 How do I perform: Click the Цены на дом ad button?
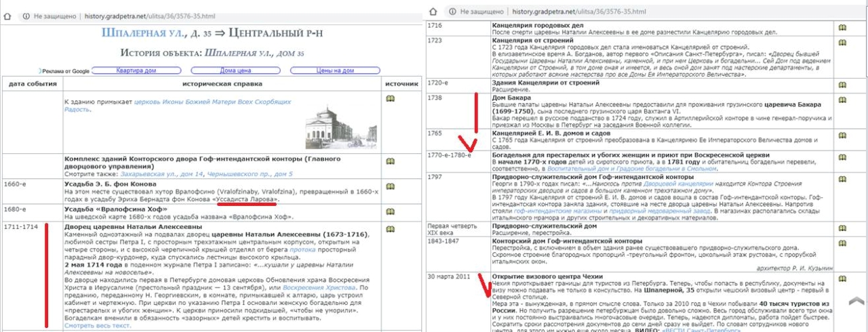coord(335,70)
